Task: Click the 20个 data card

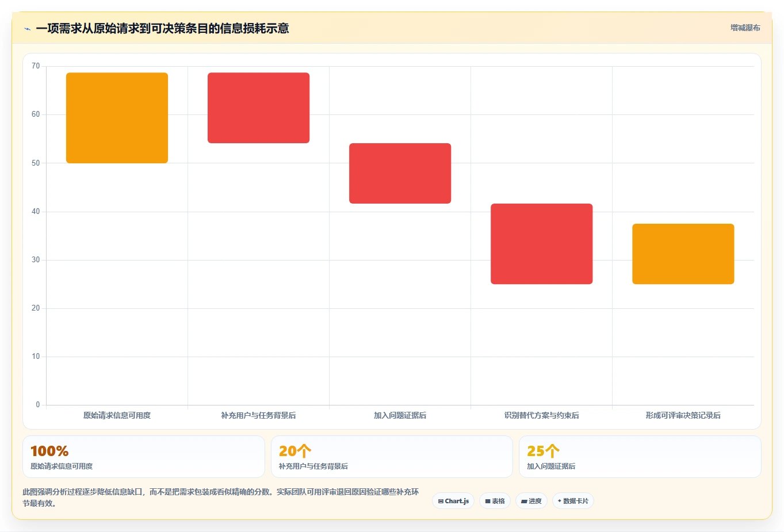Action: click(392, 457)
